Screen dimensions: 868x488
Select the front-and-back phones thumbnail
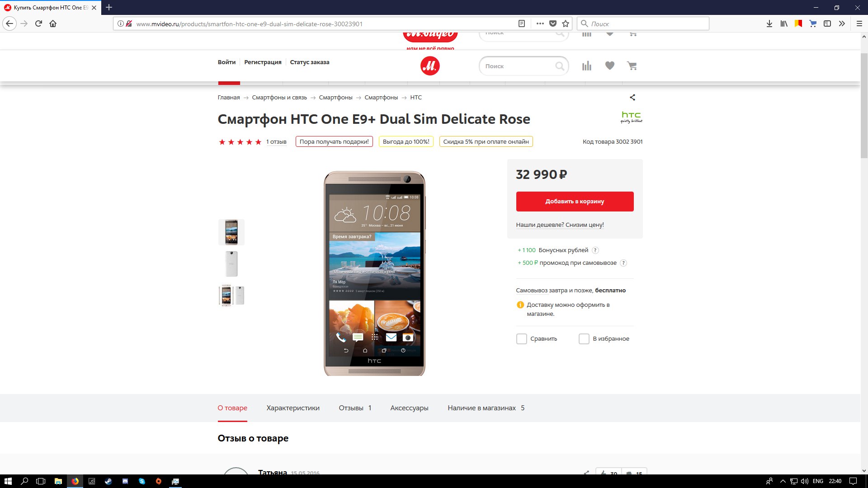[231, 296]
